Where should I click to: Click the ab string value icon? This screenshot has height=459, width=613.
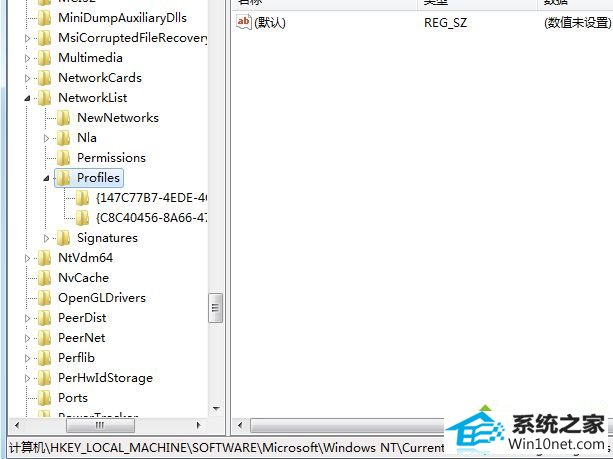click(x=243, y=22)
